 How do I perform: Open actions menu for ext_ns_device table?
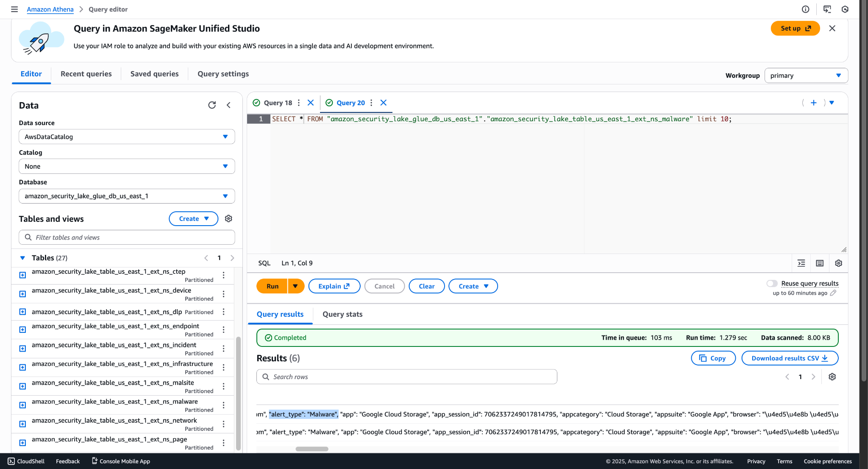tap(223, 294)
